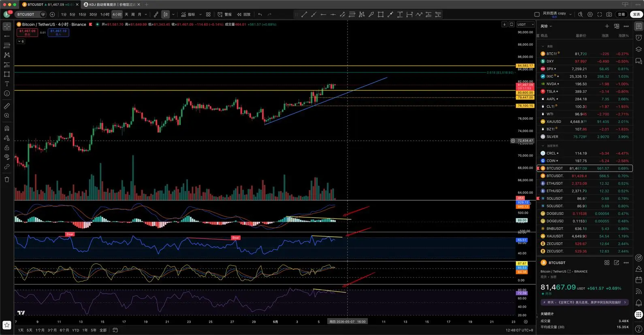Toggle lock all drawings
The image size is (644, 335).
tap(7, 148)
